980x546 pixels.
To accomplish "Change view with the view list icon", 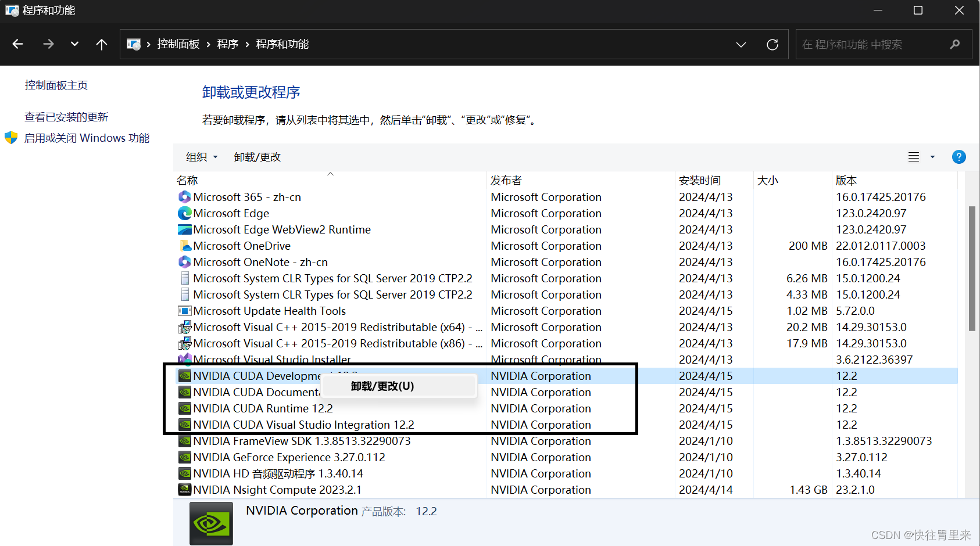I will tap(914, 157).
